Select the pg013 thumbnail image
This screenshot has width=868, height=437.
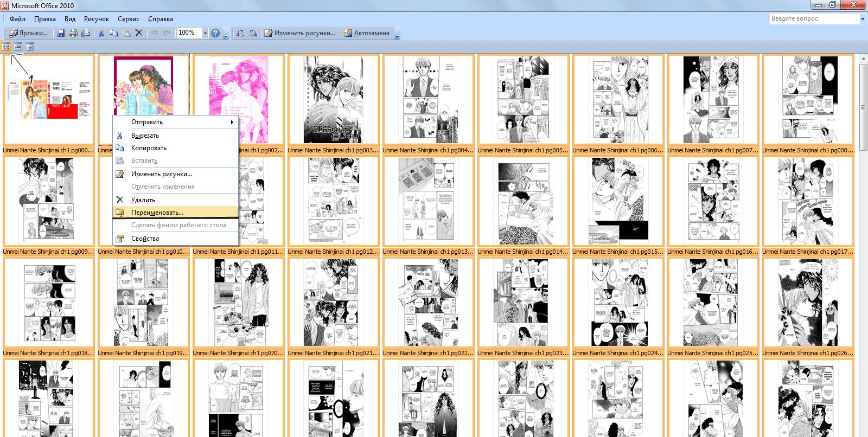click(428, 201)
